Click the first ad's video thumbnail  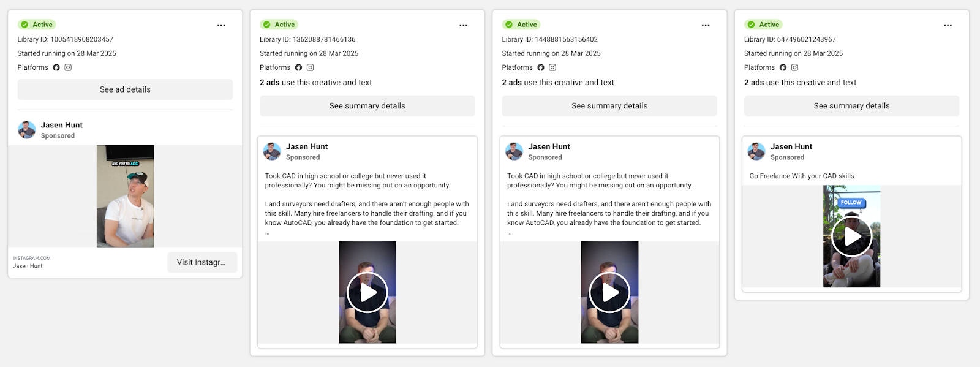click(126, 196)
